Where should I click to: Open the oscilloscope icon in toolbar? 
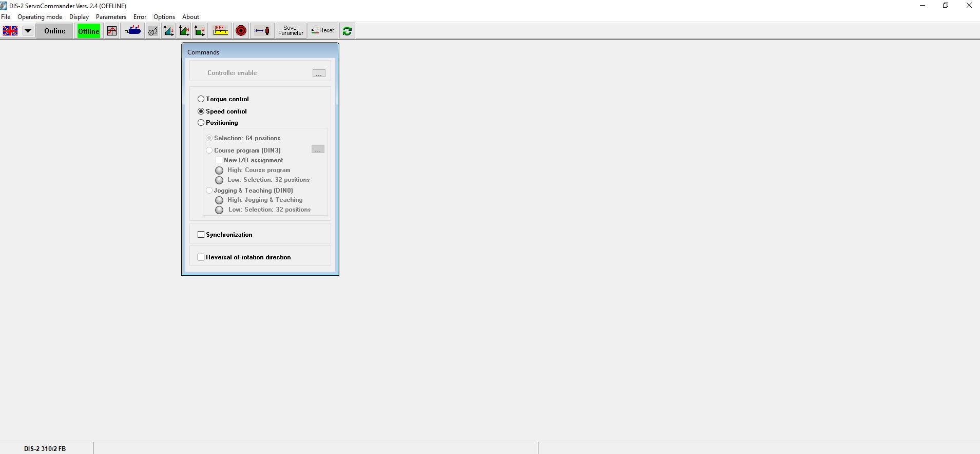click(x=111, y=31)
